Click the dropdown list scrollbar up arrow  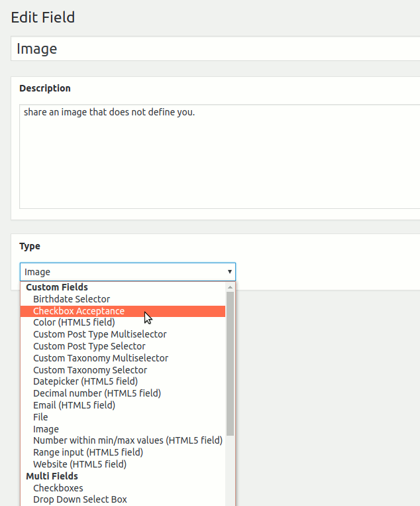click(x=230, y=287)
